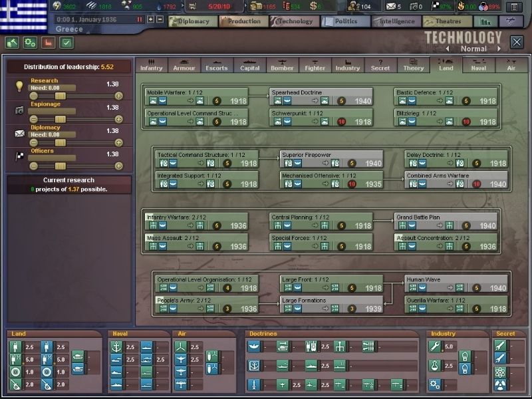Select the Escorts technology tab
The width and height of the screenshot is (532, 399).
click(x=217, y=65)
